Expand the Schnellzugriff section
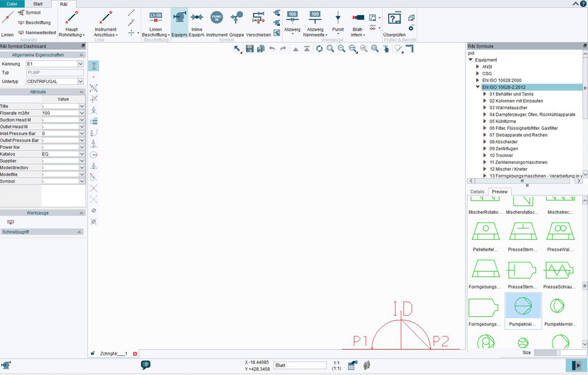The height and width of the screenshot is (375, 588). pos(79,232)
